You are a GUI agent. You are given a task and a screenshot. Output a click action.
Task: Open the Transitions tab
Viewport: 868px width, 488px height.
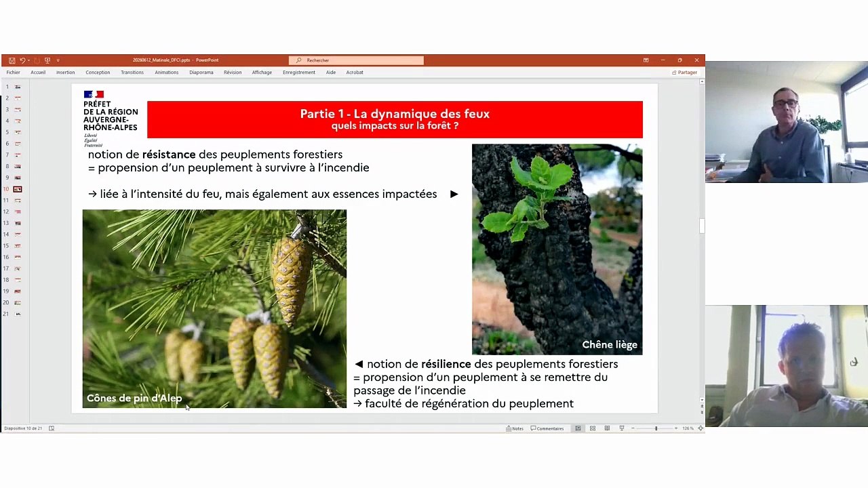tap(132, 73)
